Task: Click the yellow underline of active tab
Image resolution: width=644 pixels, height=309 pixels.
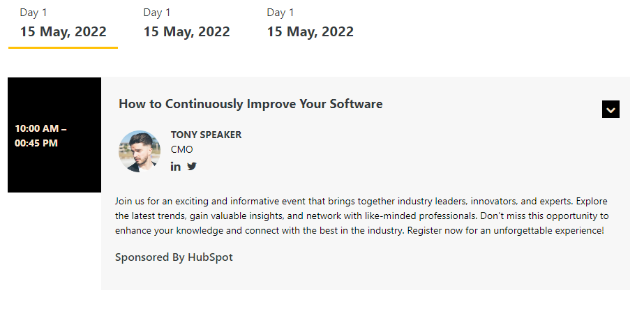Action: (63, 47)
